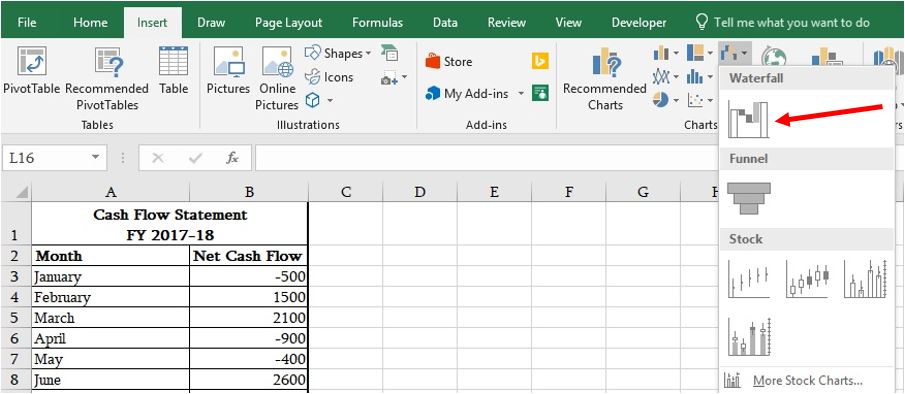Select the cell containing February
The width and height of the screenshot is (905, 394).
[x=111, y=297]
